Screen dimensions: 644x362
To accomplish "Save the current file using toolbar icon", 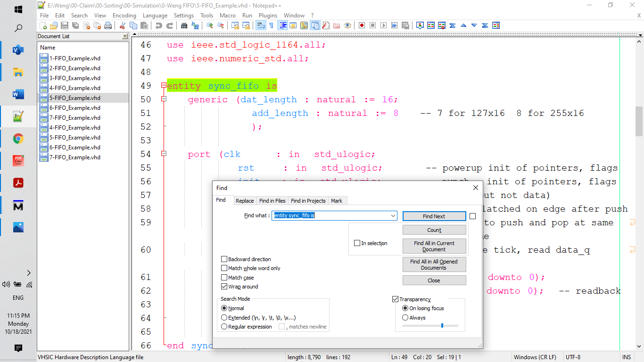I will (x=65, y=25).
